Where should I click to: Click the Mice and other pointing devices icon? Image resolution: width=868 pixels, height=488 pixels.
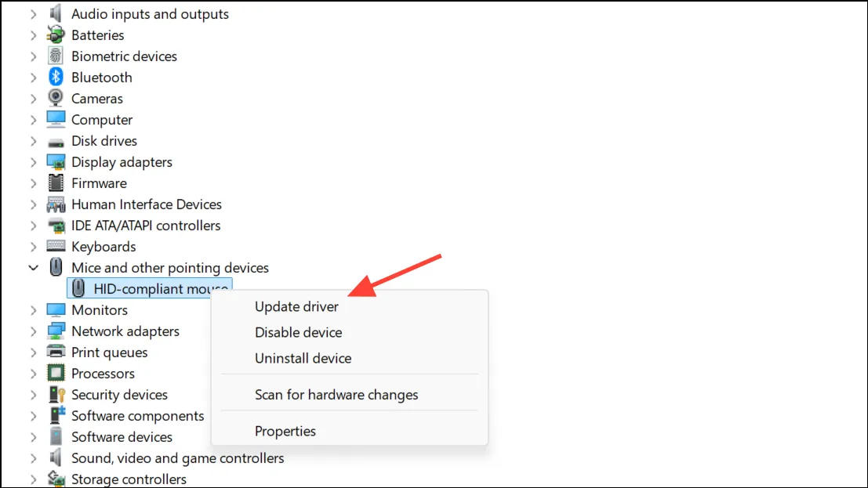pyautogui.click(x=56, y=267)
